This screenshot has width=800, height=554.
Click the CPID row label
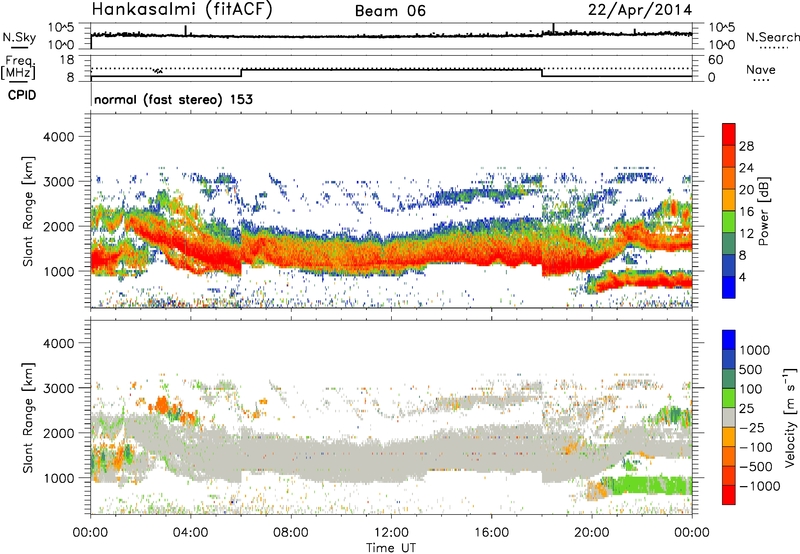22,95
